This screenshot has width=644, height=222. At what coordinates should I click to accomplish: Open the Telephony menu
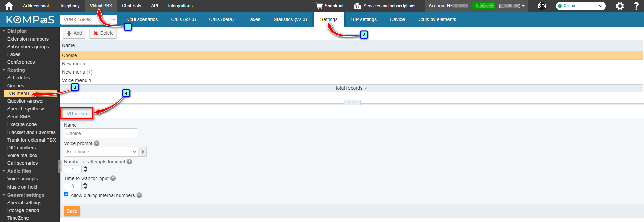coord(70,6)
